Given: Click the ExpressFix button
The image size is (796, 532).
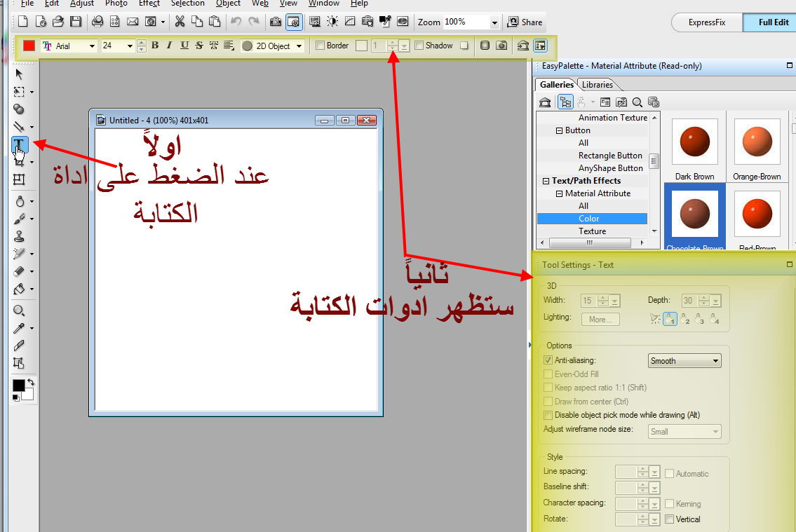Looking at the screenshot, I should click(x=706, y=22).
